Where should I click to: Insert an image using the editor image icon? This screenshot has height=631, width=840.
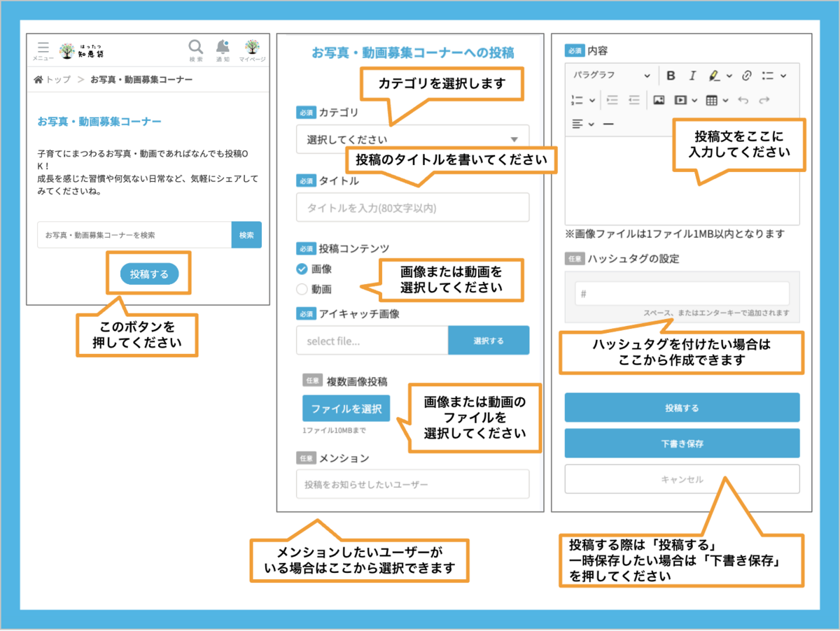pyautogui.click(x=658, y=100)
